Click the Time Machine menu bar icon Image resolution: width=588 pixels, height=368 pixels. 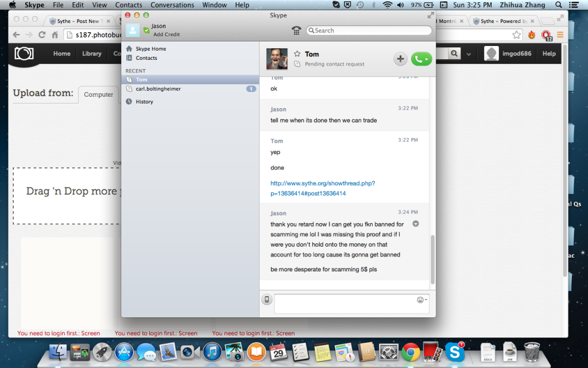(x=360, y=5)
